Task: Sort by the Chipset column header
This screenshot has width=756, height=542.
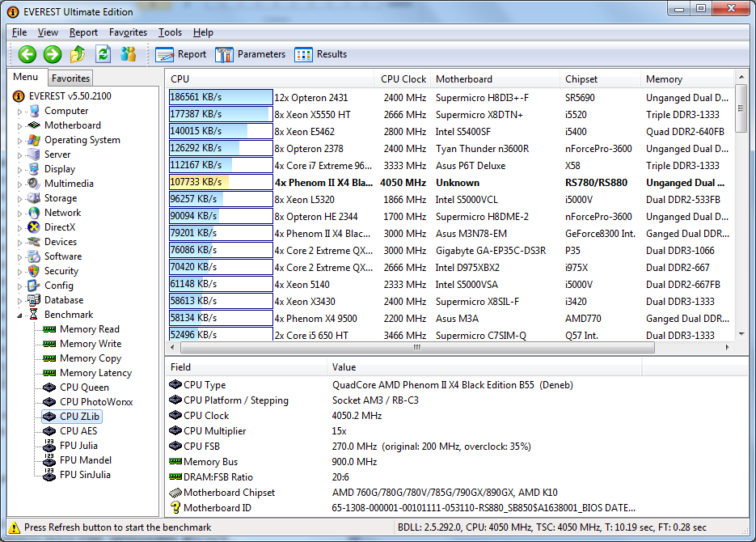Action: pos(600,79)
